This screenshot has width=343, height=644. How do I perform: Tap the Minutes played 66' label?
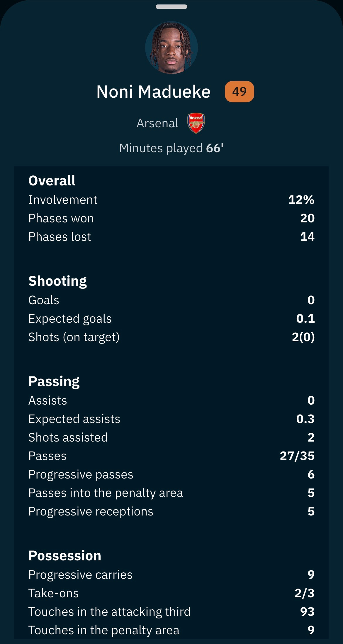(171, 148)
